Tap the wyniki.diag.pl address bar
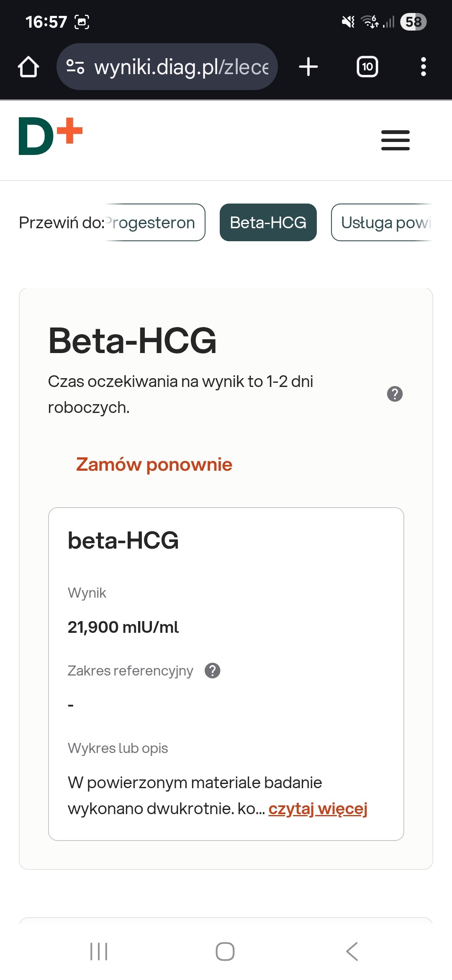 tap(181, 67)
